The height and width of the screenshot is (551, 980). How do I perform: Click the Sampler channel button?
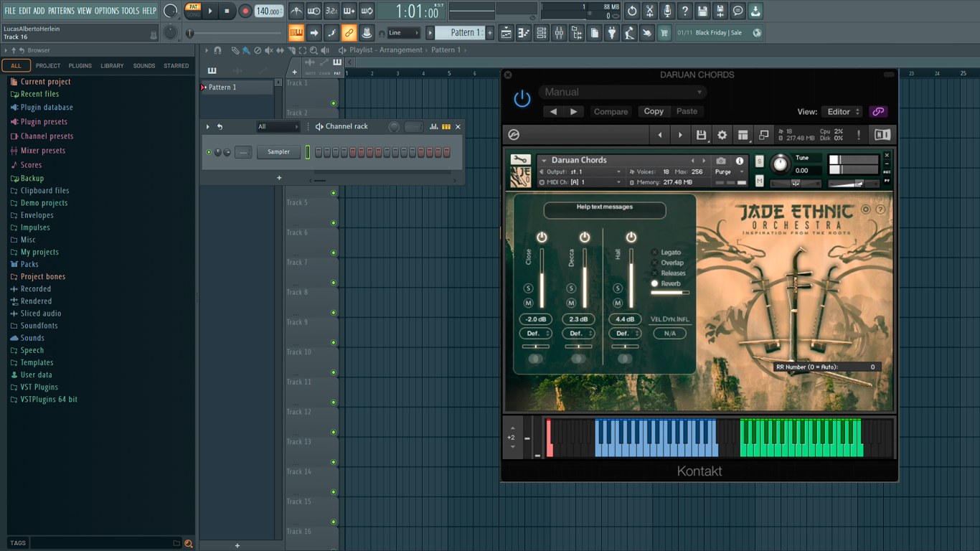coord(279,152)
